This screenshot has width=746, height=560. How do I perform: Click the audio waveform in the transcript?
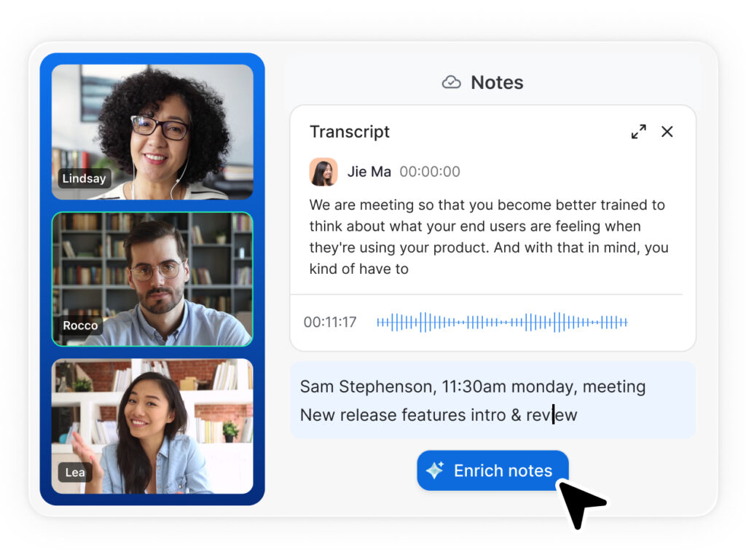pyautogui.click(x=501, y=322)
